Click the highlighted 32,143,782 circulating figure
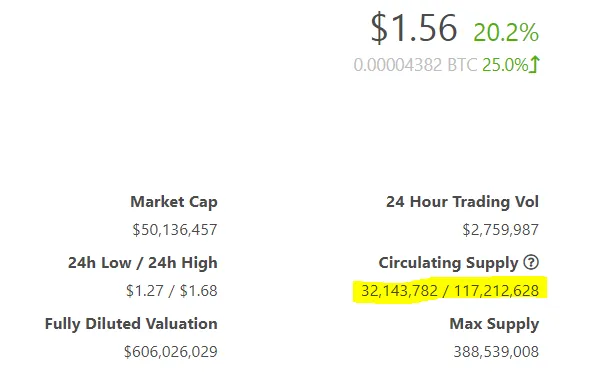591x390 pixels. [x=400, y=291]
